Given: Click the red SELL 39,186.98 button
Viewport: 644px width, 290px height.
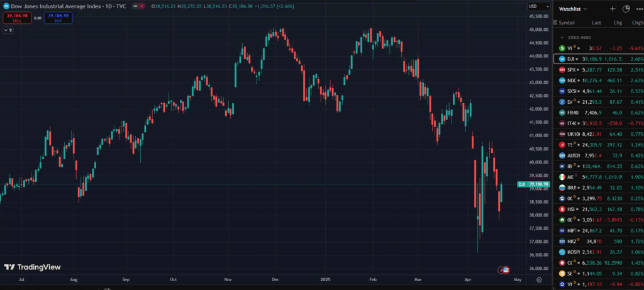Looking at the screenshot, I should [17, 18].
